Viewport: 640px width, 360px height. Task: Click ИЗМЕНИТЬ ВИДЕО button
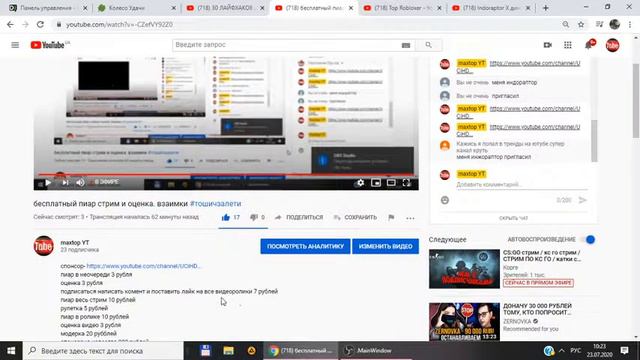(x=385, y=247)
